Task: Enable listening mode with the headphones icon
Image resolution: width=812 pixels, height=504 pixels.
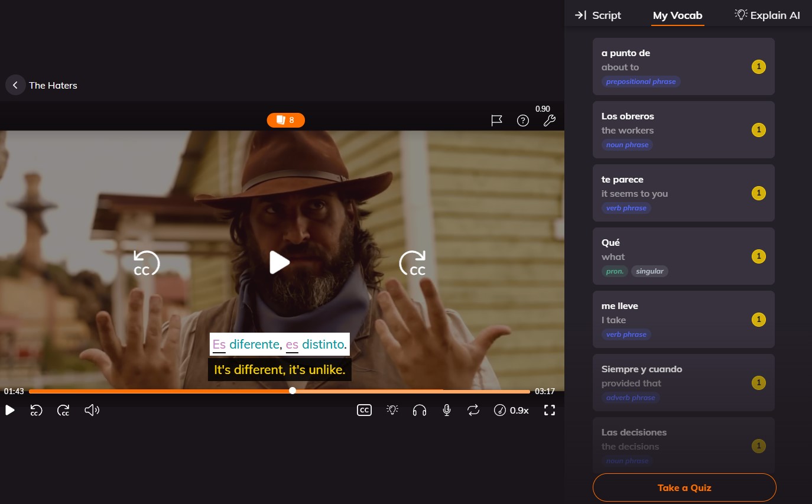Action: (x=420, y=410)
